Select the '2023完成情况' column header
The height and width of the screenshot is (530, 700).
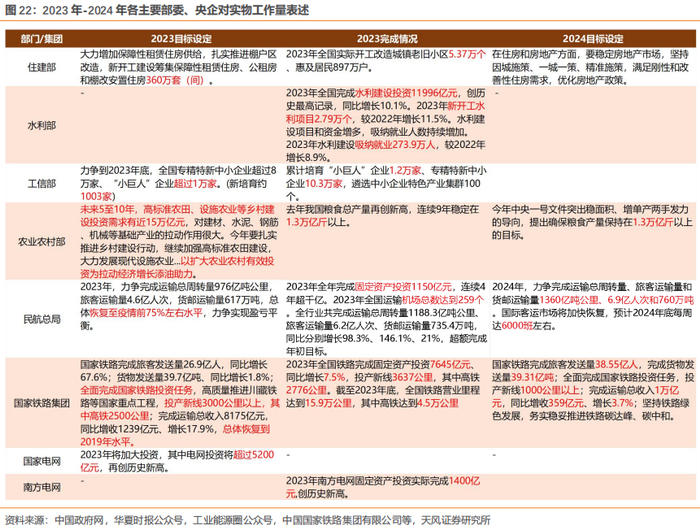point(387,39)
